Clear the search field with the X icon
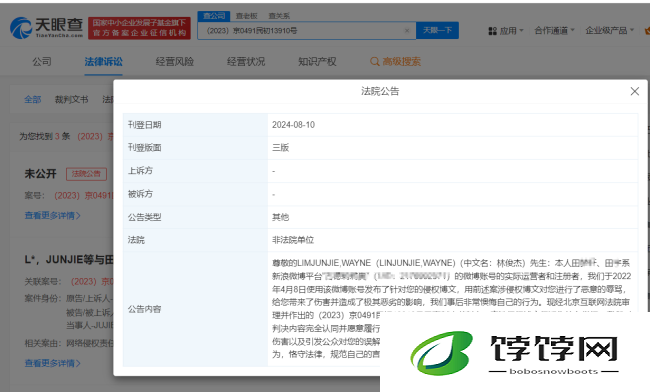The image size is (650, 392). coord(407,31)
